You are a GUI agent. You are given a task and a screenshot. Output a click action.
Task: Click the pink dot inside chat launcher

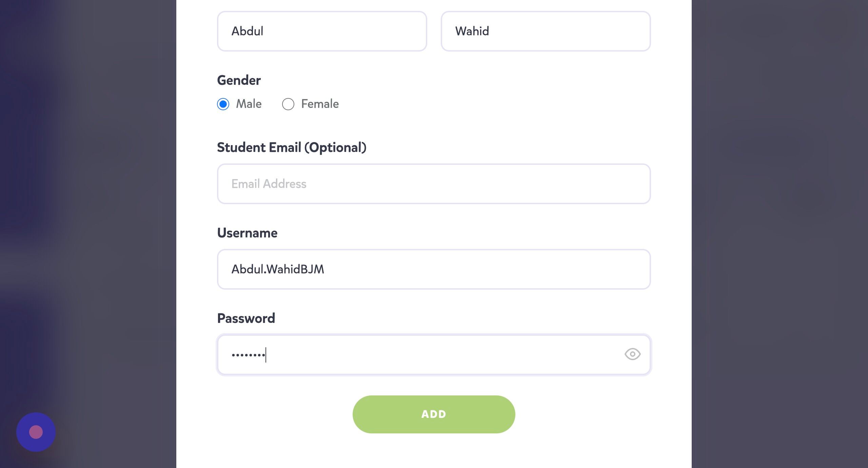coord(36,432)
